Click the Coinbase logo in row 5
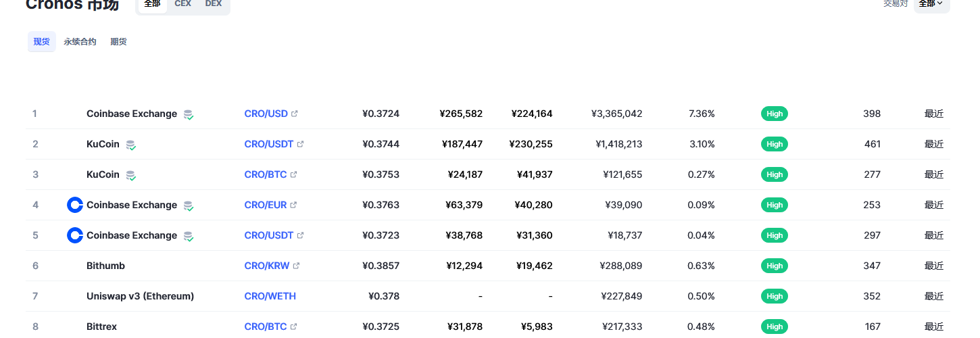The image size is (980, 338). coord(75,235)
